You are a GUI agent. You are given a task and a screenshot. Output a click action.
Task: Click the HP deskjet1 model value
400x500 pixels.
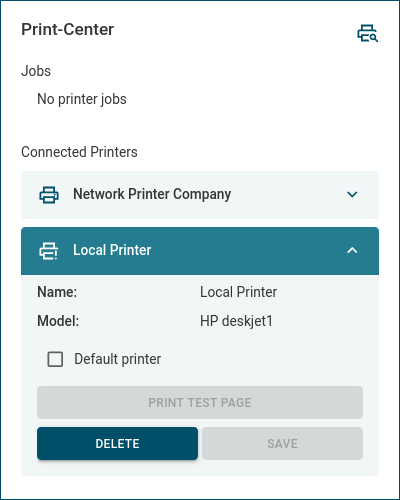pos(236,321)
